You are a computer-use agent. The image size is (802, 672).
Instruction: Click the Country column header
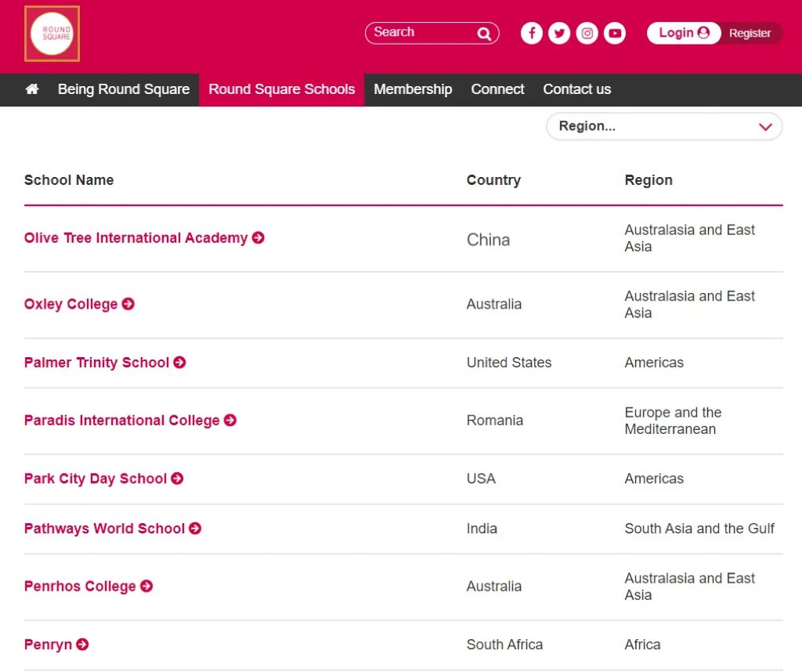click(493, 180)
